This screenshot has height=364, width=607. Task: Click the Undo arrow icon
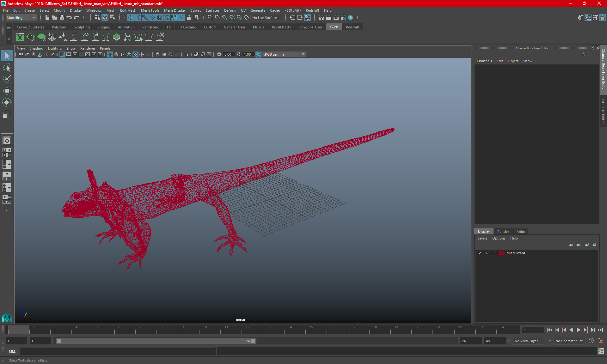pyautogui.click(x=69, y=18)
